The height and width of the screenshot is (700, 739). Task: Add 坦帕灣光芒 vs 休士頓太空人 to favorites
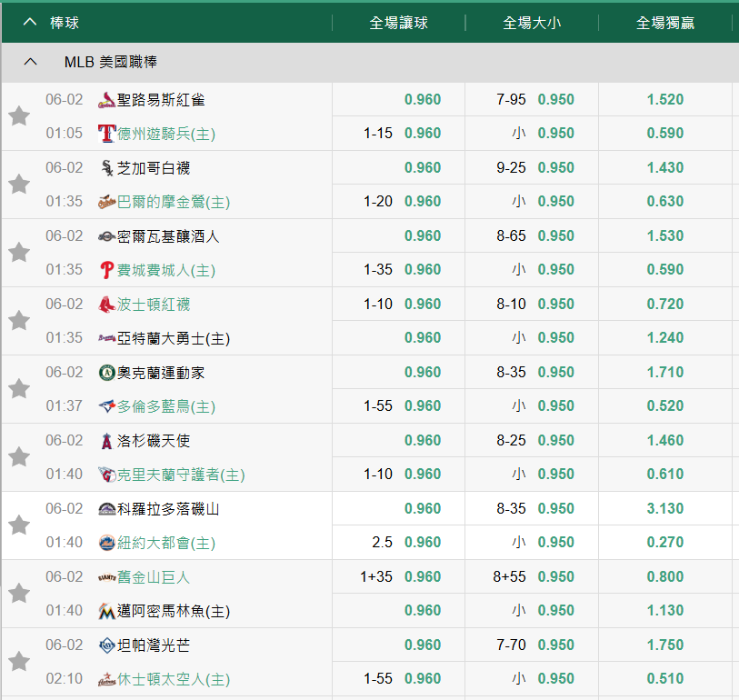[19, 661]
